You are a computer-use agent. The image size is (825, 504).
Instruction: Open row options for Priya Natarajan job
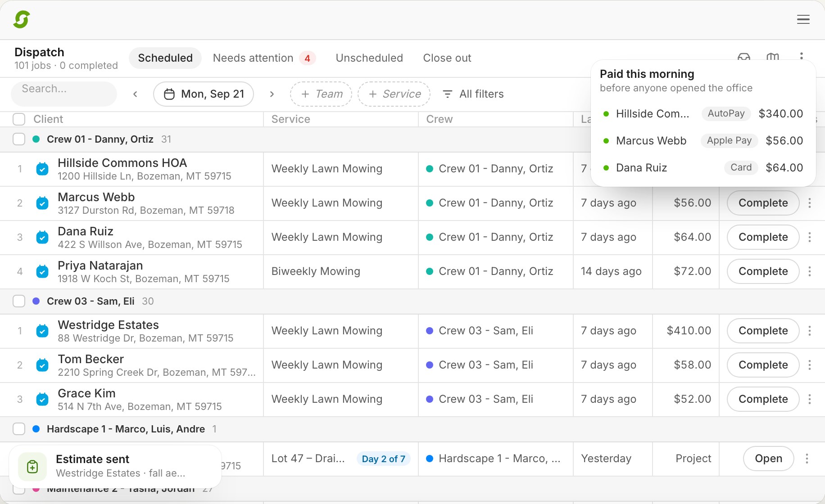tap(810, 271)
